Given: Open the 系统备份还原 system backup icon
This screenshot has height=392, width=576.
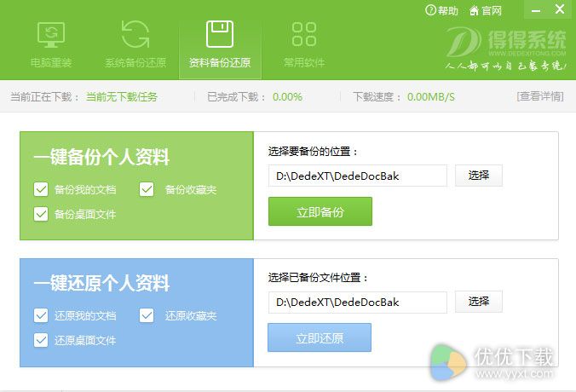Looking at the screenshot, I should click(x=135, y=34).
